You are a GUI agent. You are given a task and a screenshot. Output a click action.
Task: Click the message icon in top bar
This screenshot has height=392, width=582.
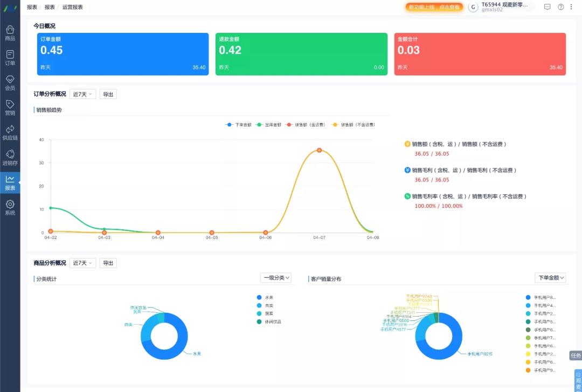pyautogui.click(x=547, y=6)
